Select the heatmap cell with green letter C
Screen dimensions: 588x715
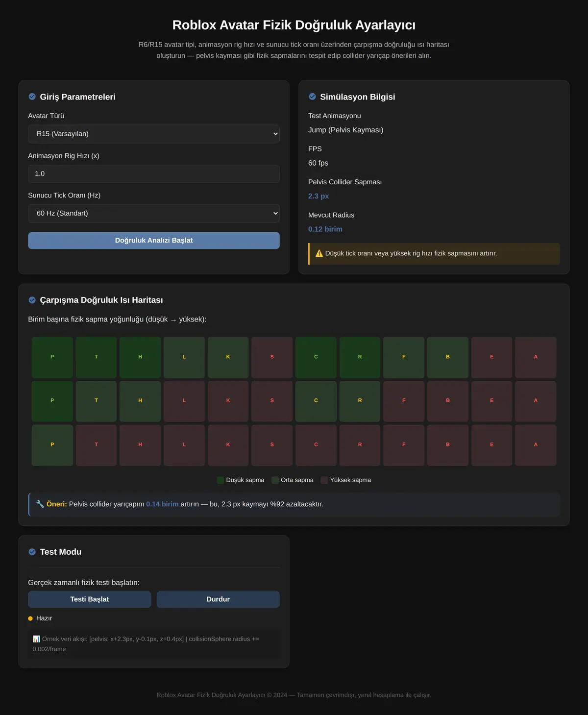tap(316, 357)
